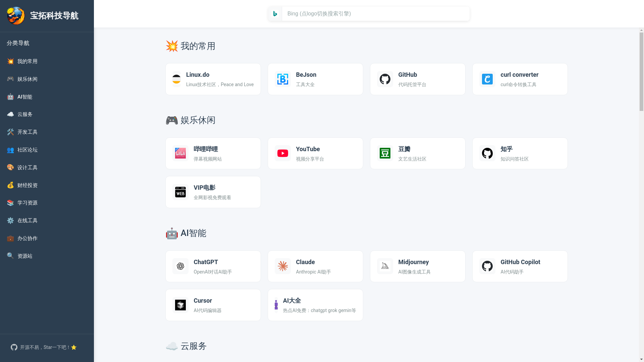The width and height of the screenshot is (644, 362).
Task: Click the Midjourney sailboat icon
Action: tap(385, 266)
